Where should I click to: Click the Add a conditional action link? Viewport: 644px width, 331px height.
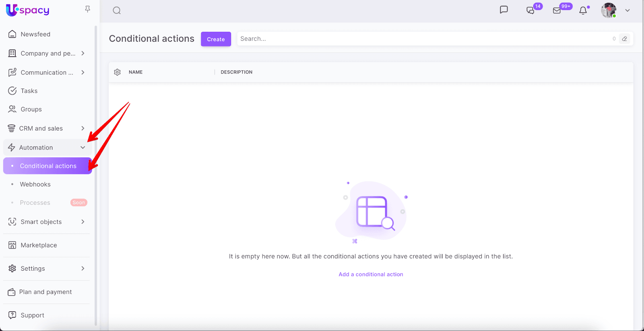pyautogui.click(x=371, y=274)
